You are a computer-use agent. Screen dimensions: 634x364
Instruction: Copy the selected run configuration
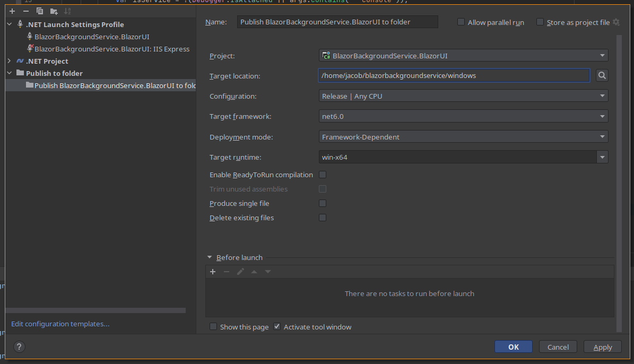(x=40, y=11)
